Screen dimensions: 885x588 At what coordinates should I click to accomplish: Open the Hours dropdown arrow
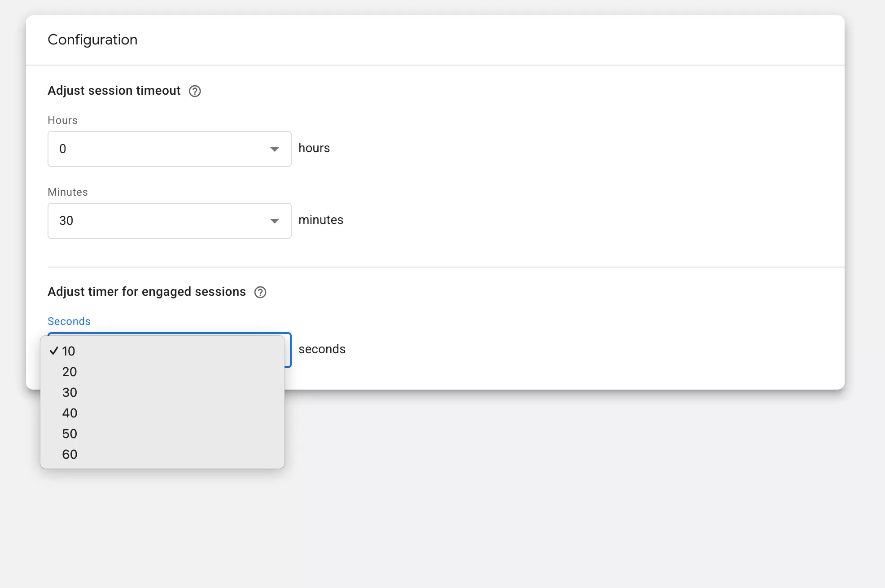point(274,149)
